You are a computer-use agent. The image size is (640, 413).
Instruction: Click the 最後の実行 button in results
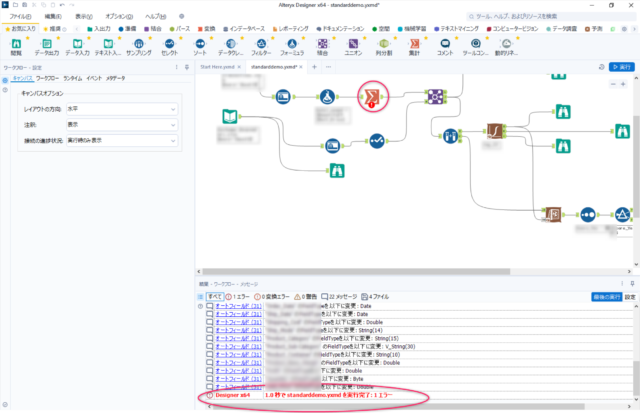tap(607, 297)
